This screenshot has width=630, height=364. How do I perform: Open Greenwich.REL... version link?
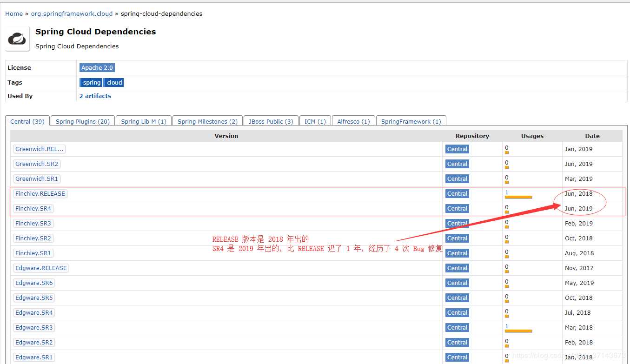[39, 149]
